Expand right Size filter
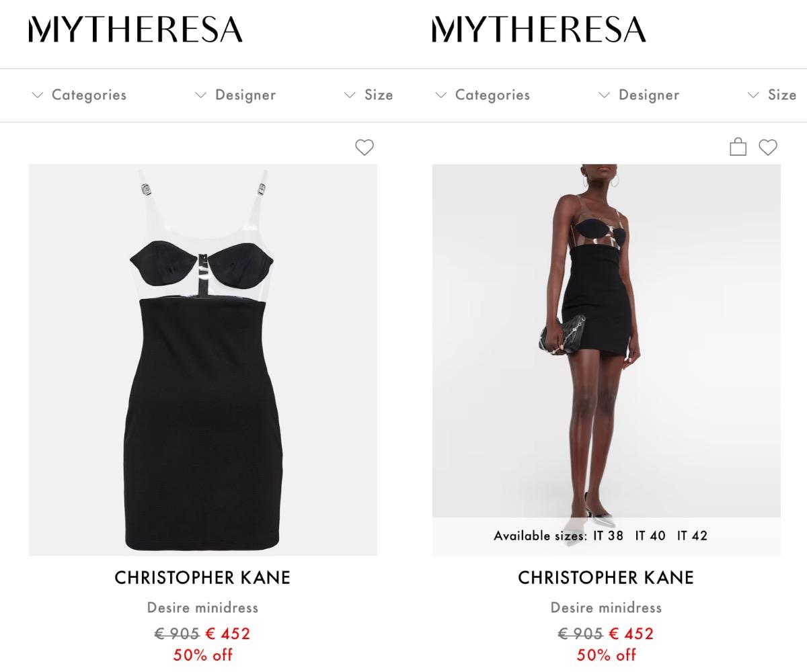807x672 pixels. pyautogui.click(x=771, y=95)
